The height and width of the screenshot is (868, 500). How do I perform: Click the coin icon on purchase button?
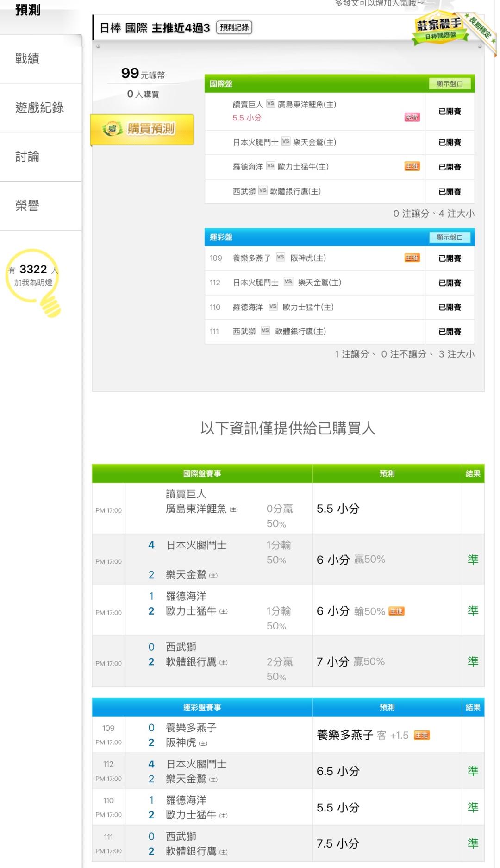(112, 129)
